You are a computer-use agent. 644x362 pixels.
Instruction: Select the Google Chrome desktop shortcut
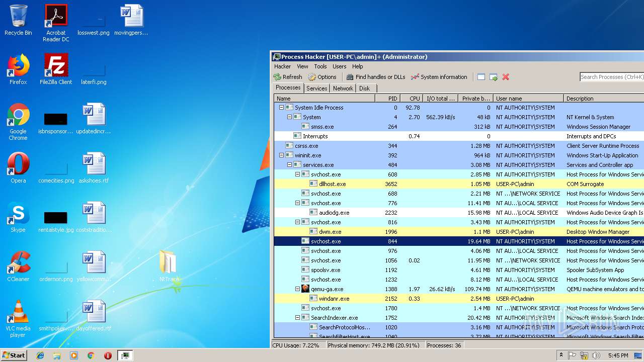tap(18, 122)
